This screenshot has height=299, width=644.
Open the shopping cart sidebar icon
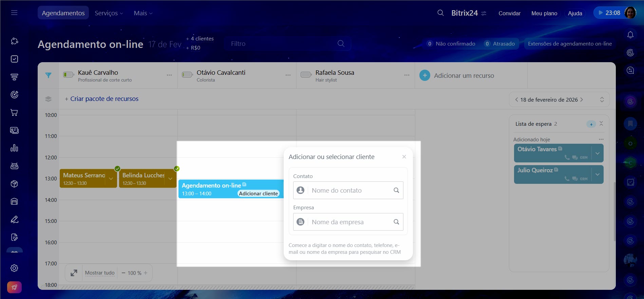click(14, 112)
